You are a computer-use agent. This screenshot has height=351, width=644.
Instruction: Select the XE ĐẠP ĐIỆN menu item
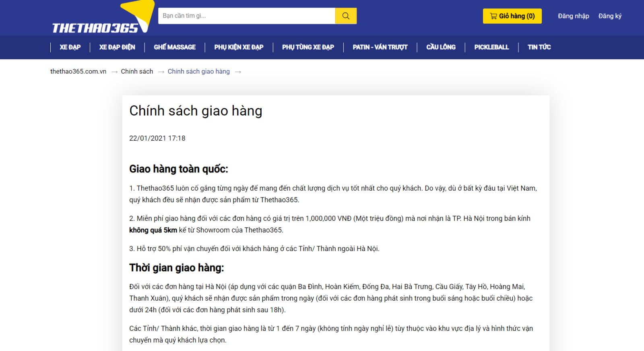(x=117, y=47)
